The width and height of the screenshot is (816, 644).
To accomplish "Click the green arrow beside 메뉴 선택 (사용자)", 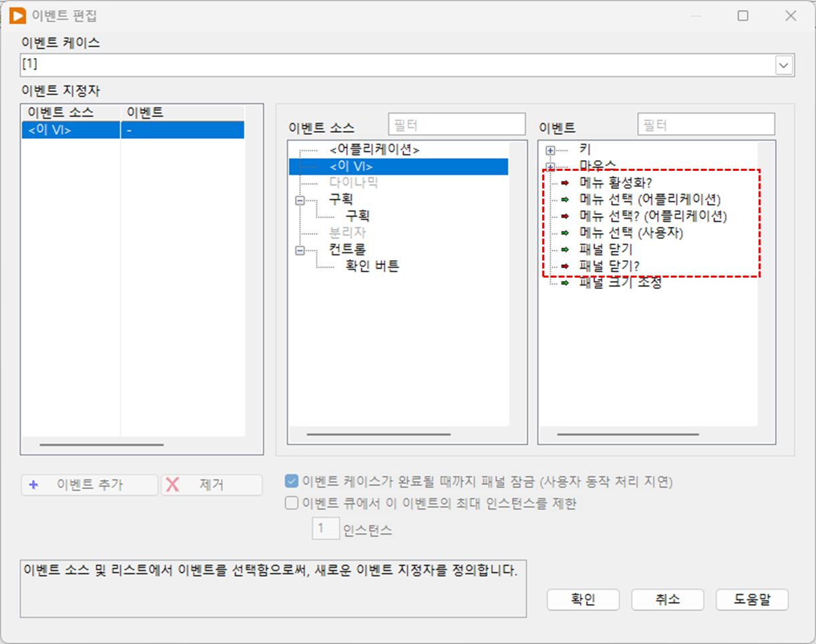I will pos(565,233).
